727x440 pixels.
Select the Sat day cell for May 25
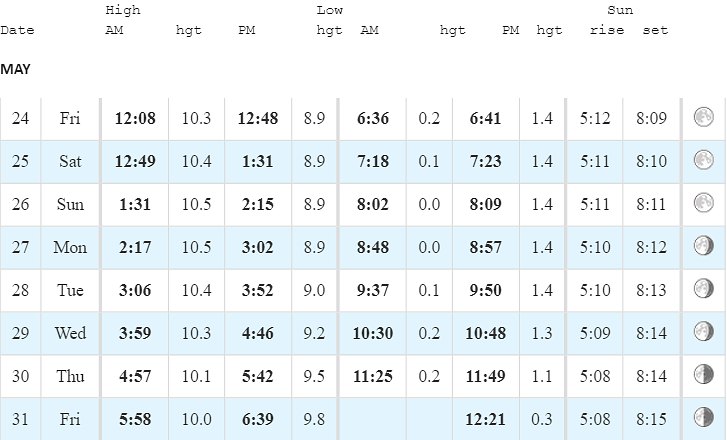point(70,161)
